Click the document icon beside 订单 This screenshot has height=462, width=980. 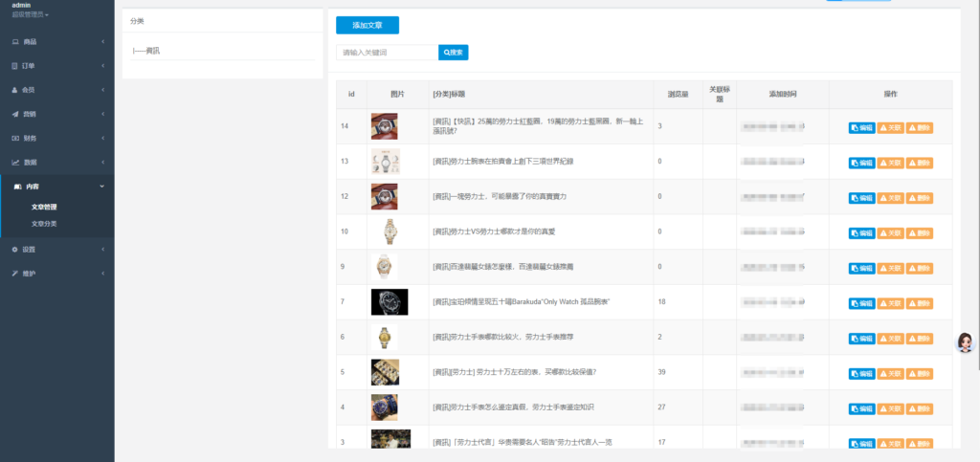[x=15, y=66]
